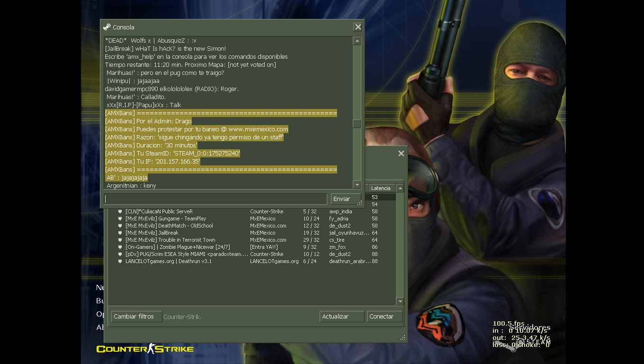Image resolution: width=644 pixels, height=364 pixels.
Task: Click the console scrollbar thumb
Action: point(357,124)
